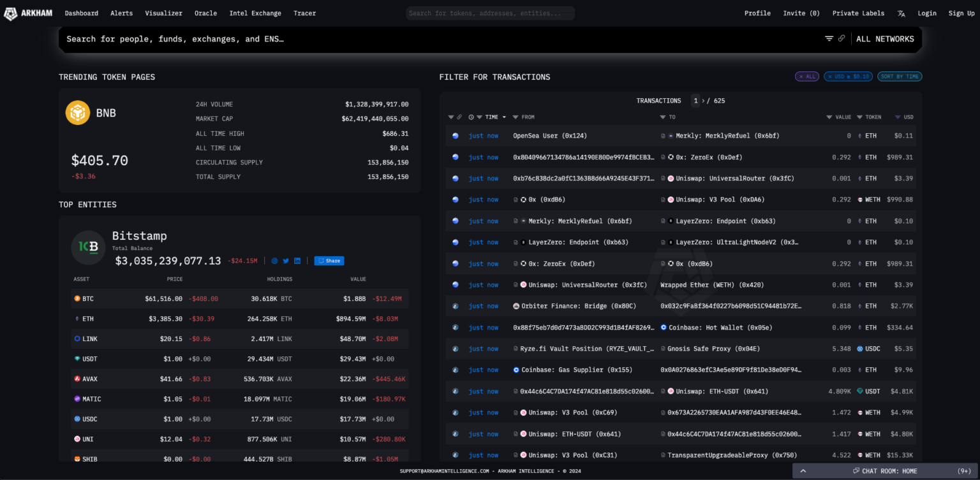980x480 pixels.
Task: Open the language translation icon
Action: click(901, 13)
